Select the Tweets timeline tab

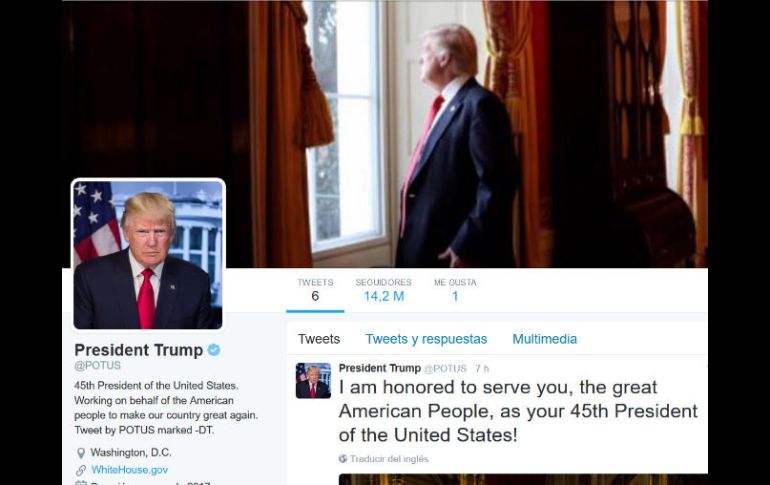319,339
